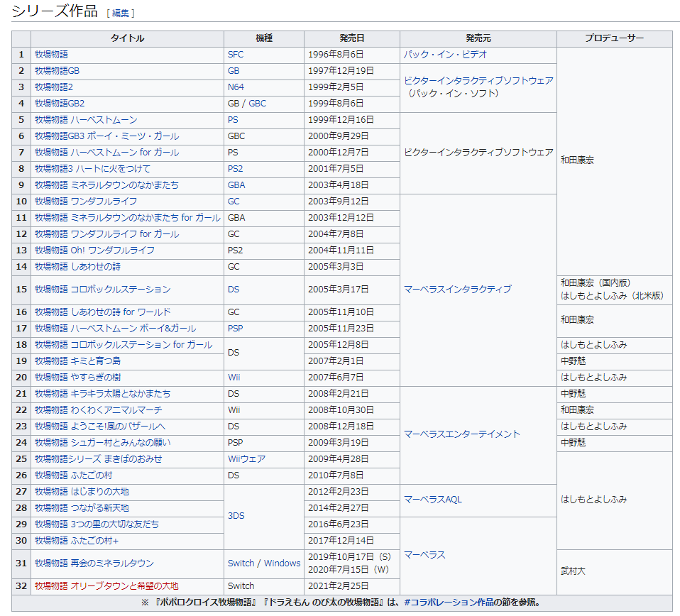The width and height of the screenshot is (680, 616).
Task: Follow the SFC platform link
Action: (x=236, y=55)
